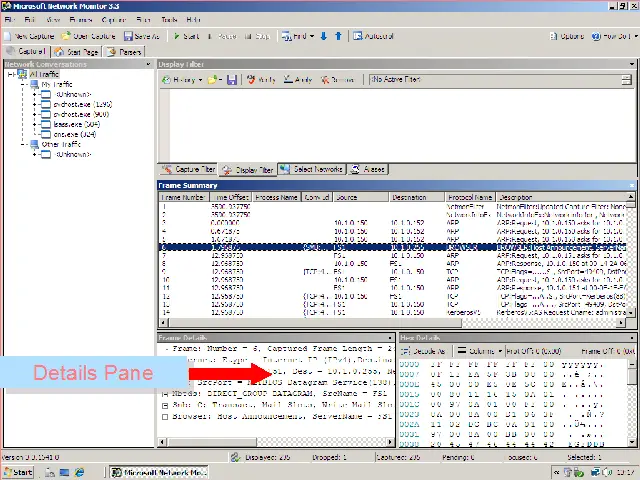Jump to previous match with blue up arrow
640x480 pixels.
pos(338,36)
